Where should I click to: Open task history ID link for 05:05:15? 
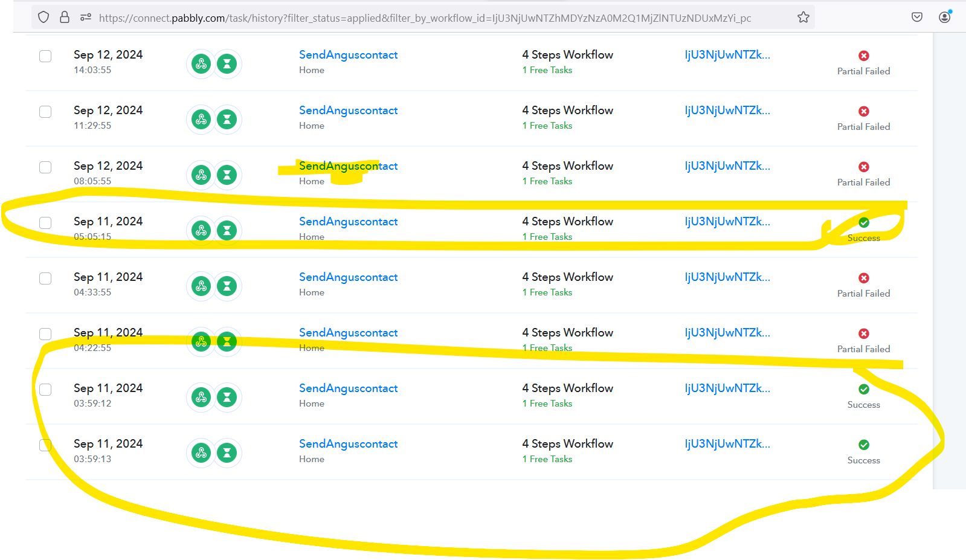727,222
